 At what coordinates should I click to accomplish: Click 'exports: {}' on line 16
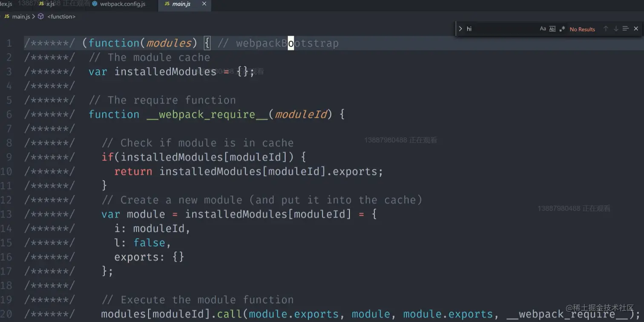click(x=149, y=257)
